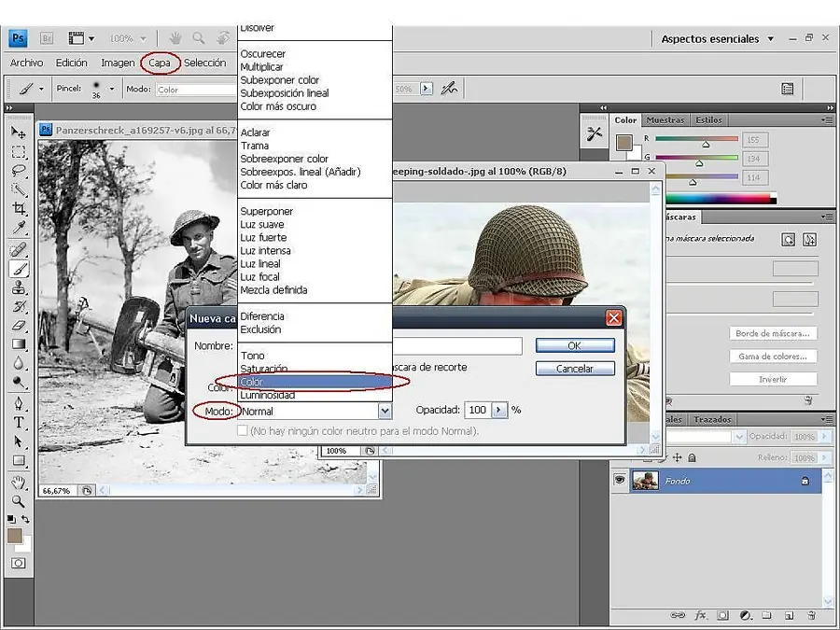Open the layer styles fx menu
The height and width of the screenshot is (630, 840).
click(x=700, y=616)
